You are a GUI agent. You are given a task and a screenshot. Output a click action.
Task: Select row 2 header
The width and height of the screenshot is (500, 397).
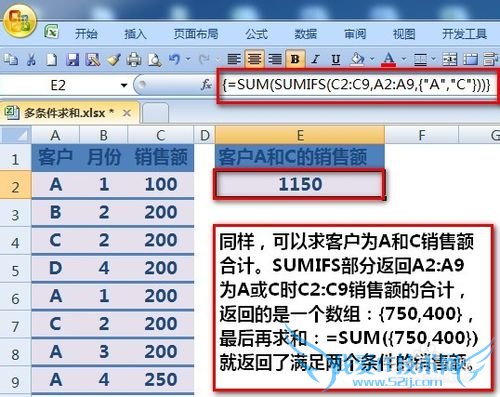click(15, 185)
